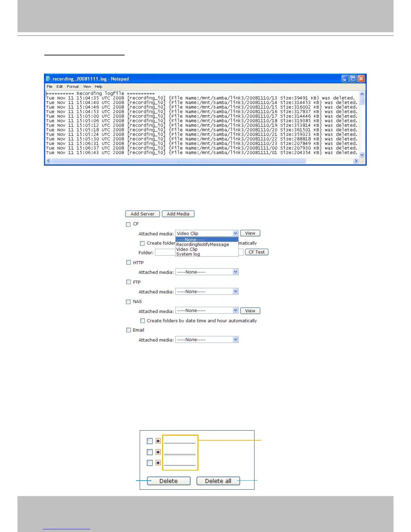Viewport: 411px width, 532px height.
Task: Click the top orange arrow icon in file list
Action: pyautogui.click(x=158, y=441)
